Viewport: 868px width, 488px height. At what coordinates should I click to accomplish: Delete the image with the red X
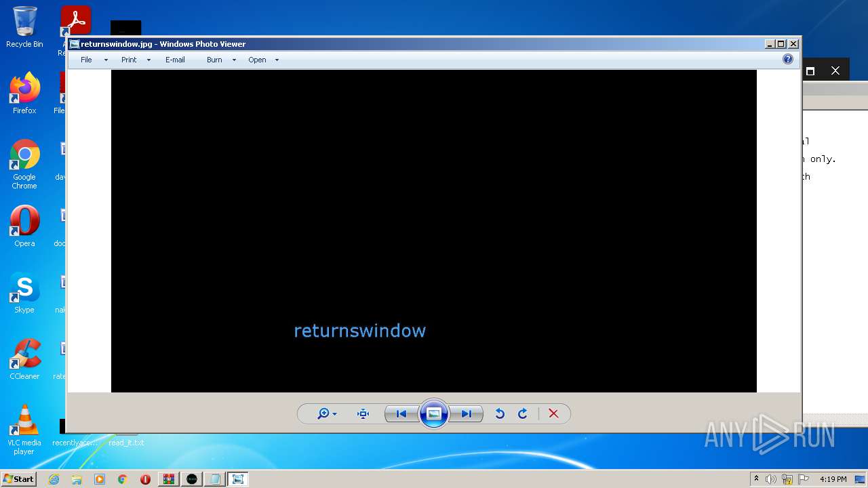coord(553,413)
